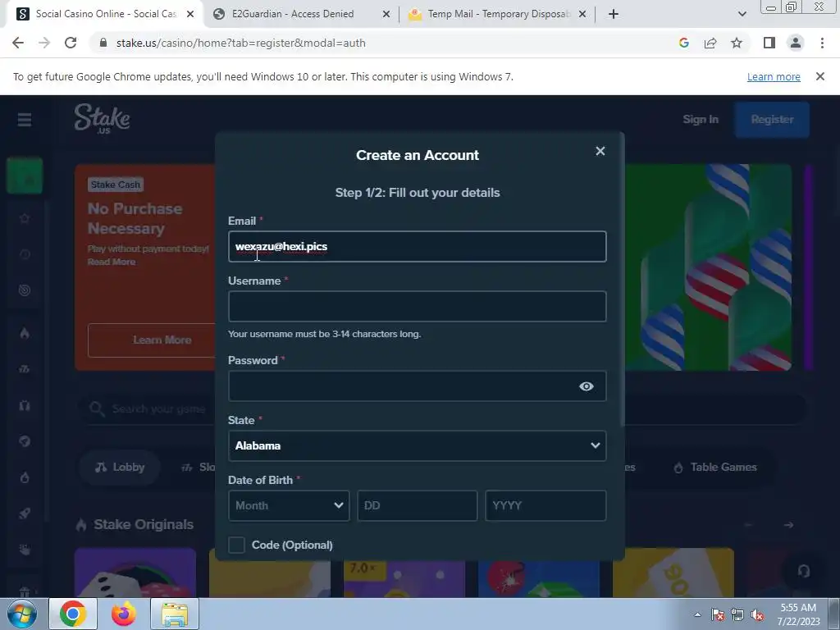This screenshot has height=630, width=840.
Task: Click the modal scrollbar
Action: [622, 279]
